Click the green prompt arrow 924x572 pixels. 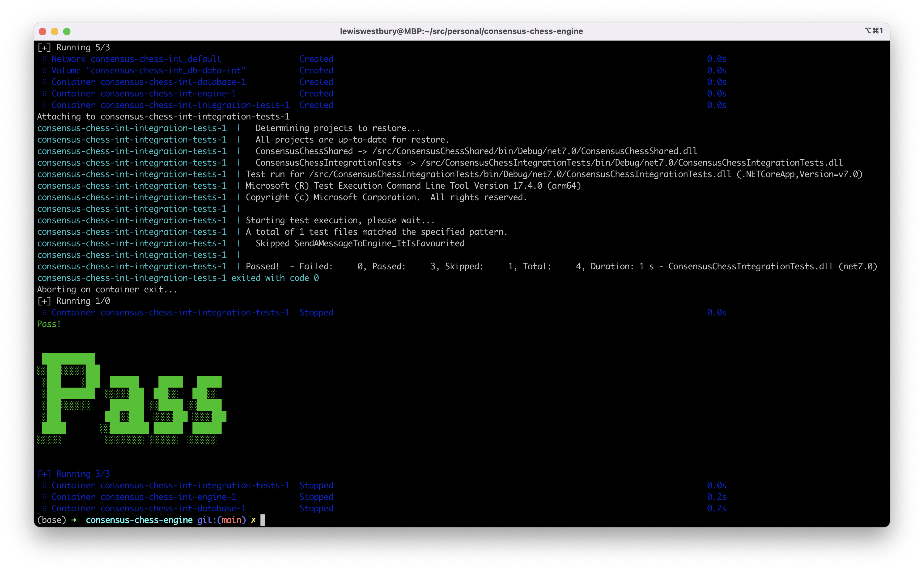point(73,520)
